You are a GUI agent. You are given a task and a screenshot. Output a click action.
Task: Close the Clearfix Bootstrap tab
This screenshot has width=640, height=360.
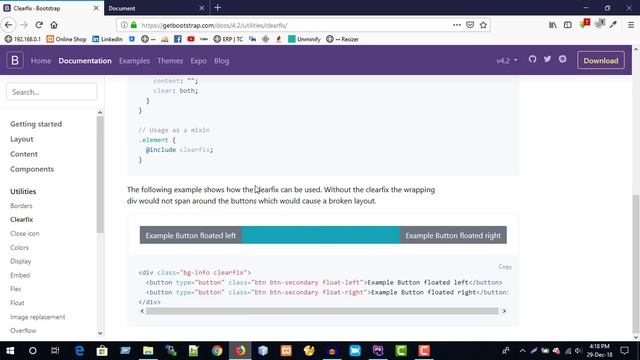click(x=96, y=8)
